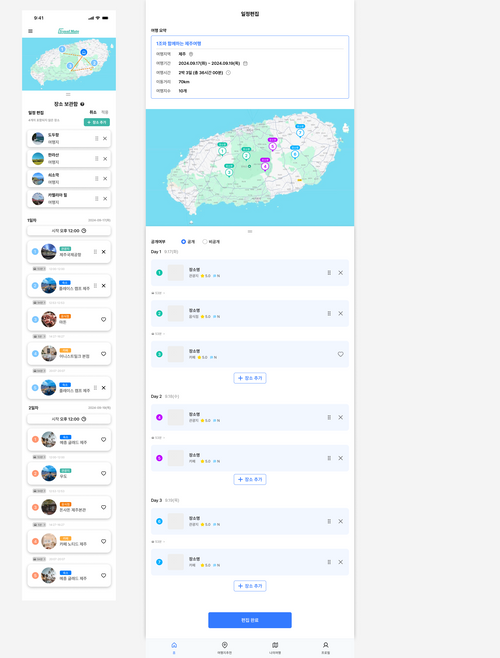The width and height of the screenshot is (500, 658).
Task: Go to the Home tab in bottom navigation
Action: click(x=174, y=648)
